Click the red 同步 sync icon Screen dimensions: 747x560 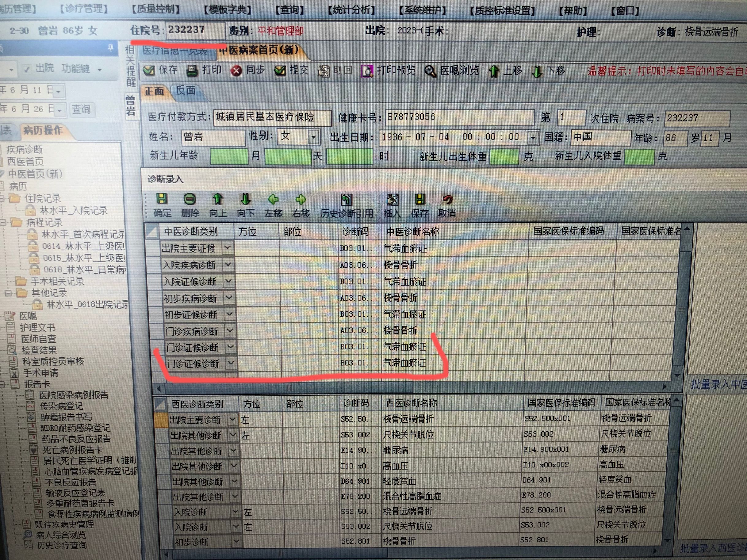[236, 71]
